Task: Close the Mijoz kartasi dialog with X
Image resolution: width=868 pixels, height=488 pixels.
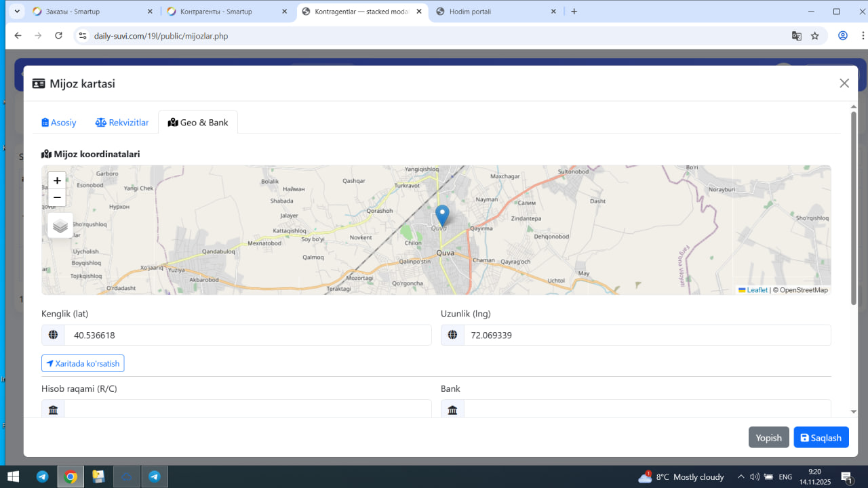Action: (844, 83)
